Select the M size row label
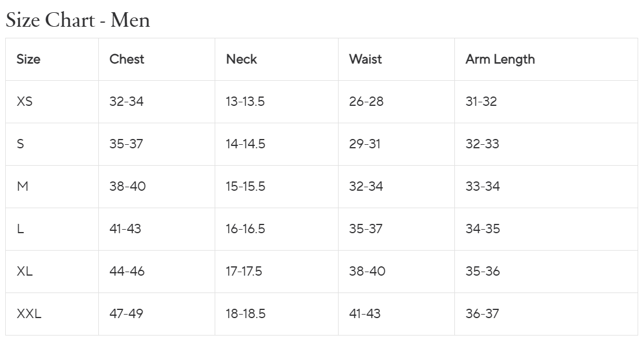 23,187
